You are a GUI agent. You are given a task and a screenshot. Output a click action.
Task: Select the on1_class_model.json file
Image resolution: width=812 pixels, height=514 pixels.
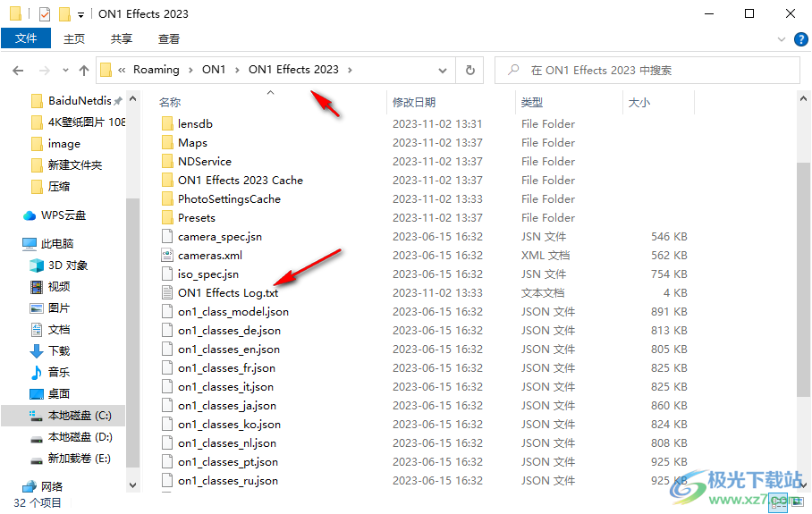tap(233, 312)
